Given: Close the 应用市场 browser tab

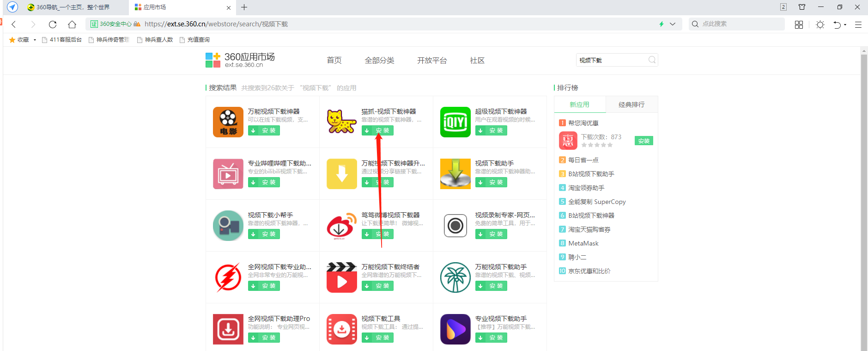Looking at the screenshot, I should [229, 7].
